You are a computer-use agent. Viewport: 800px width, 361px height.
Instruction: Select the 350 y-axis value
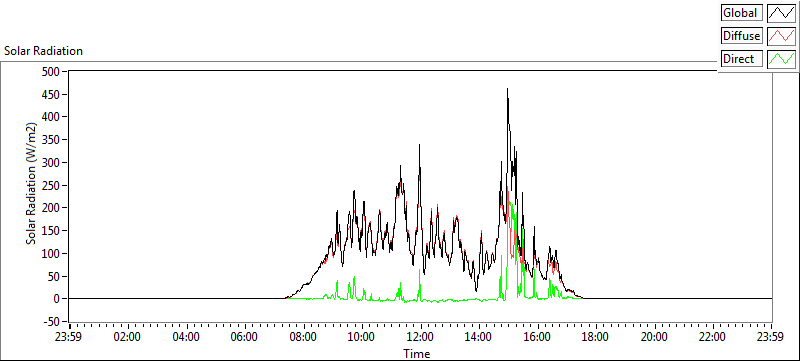tap(50, 140)
